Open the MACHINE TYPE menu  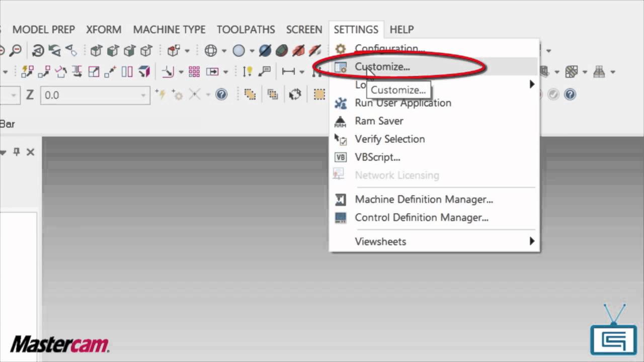169,30
